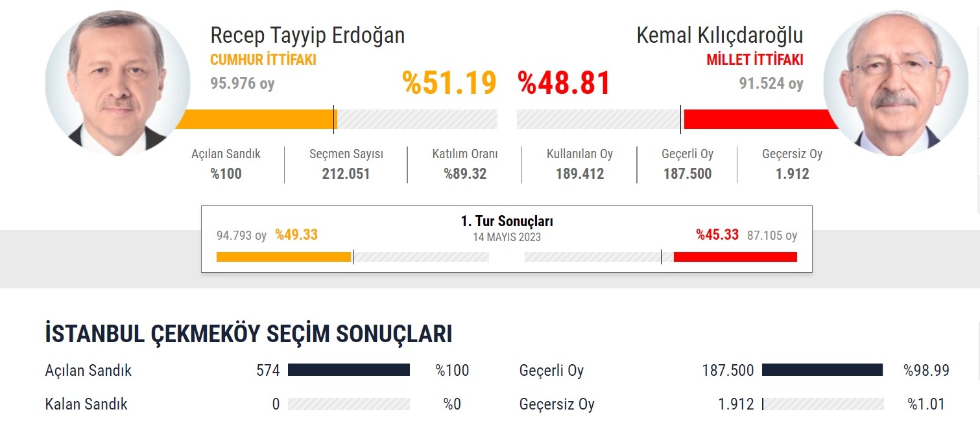This screenshot has height=440, width=980.
Task: Select the Recep Tayyip Erdoğan name heading
Action: coord(307,35)
